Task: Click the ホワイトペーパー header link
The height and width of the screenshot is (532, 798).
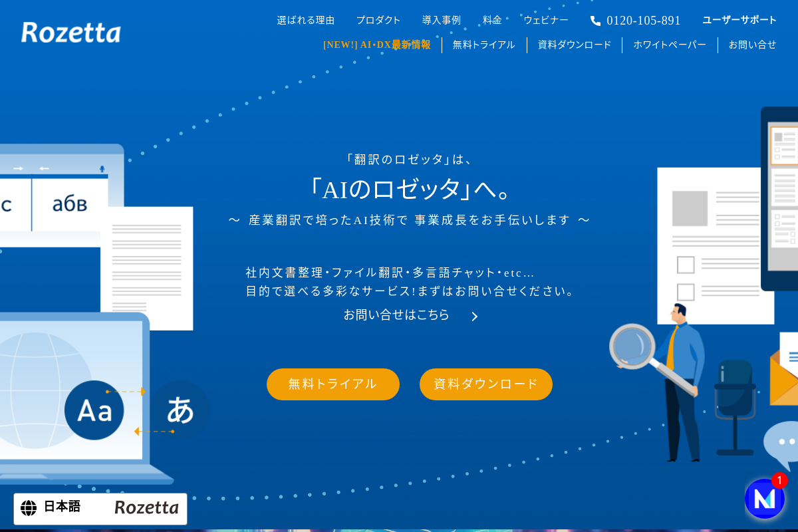Action: tap(670, 45)
